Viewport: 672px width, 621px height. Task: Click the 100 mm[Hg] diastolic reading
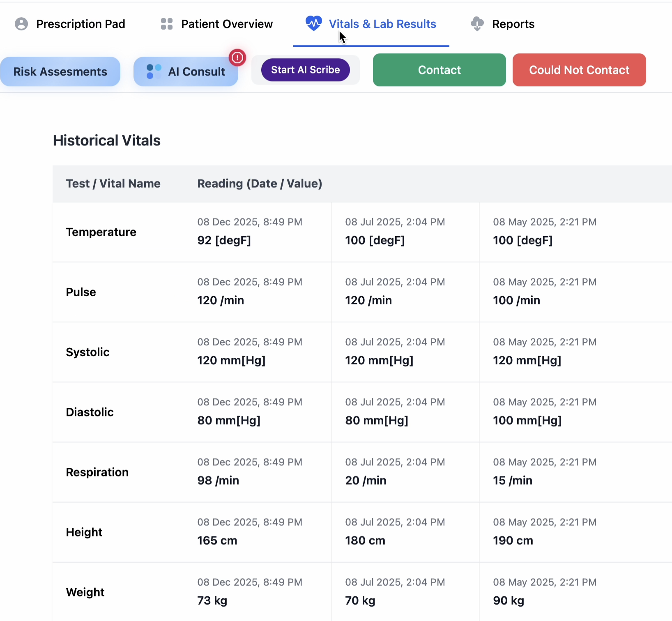click(527, 420)
